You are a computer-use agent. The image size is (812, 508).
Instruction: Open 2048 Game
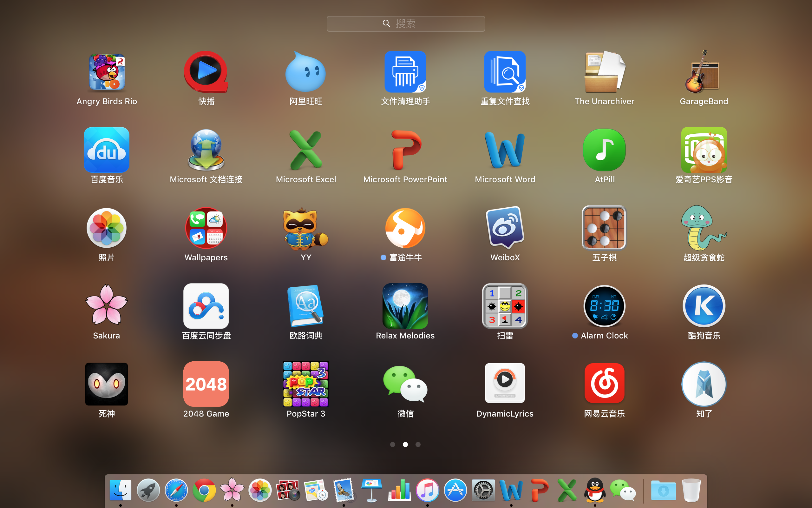206,384
